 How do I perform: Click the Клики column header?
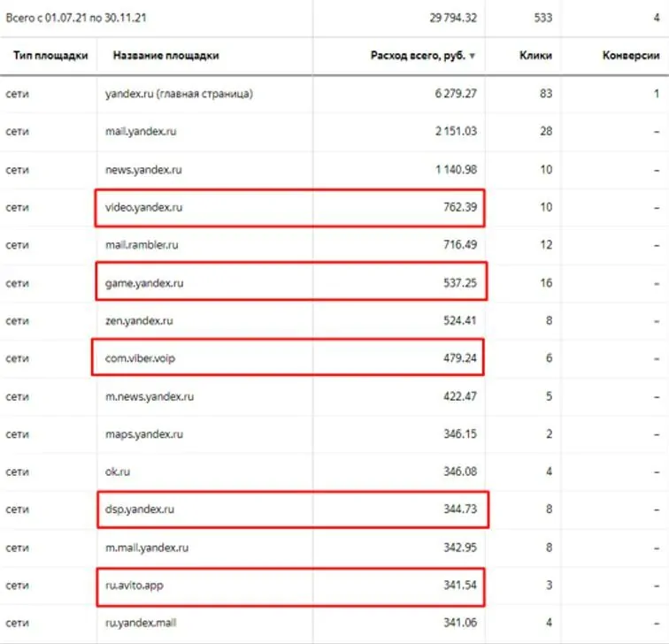[x=535, y=56]
